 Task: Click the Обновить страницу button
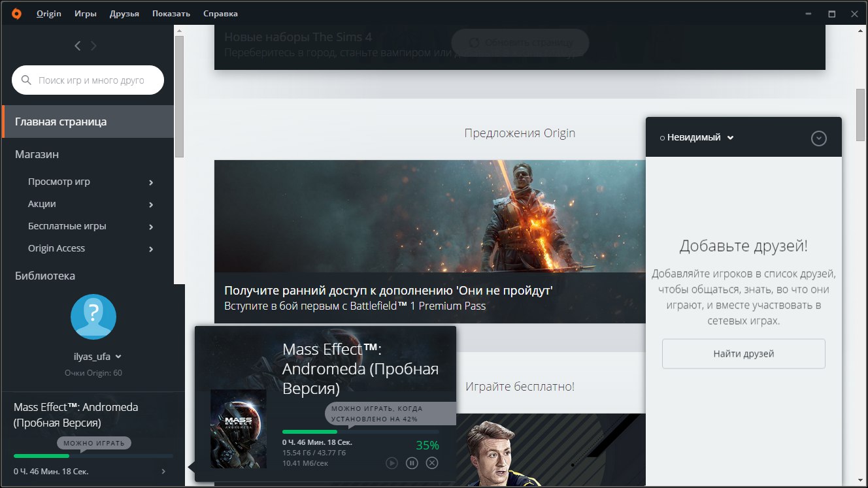point(520,42)
